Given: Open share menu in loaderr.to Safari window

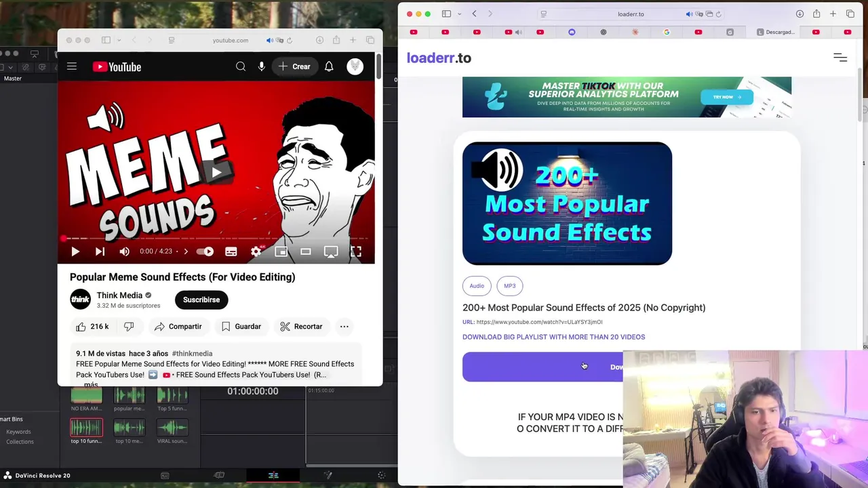Looking at the screenshot, I should pyautogui.click(x=816, y=14).
